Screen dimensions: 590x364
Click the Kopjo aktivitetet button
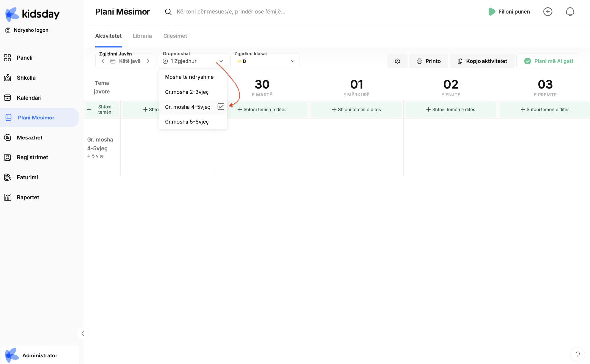(x=482, y=61)
